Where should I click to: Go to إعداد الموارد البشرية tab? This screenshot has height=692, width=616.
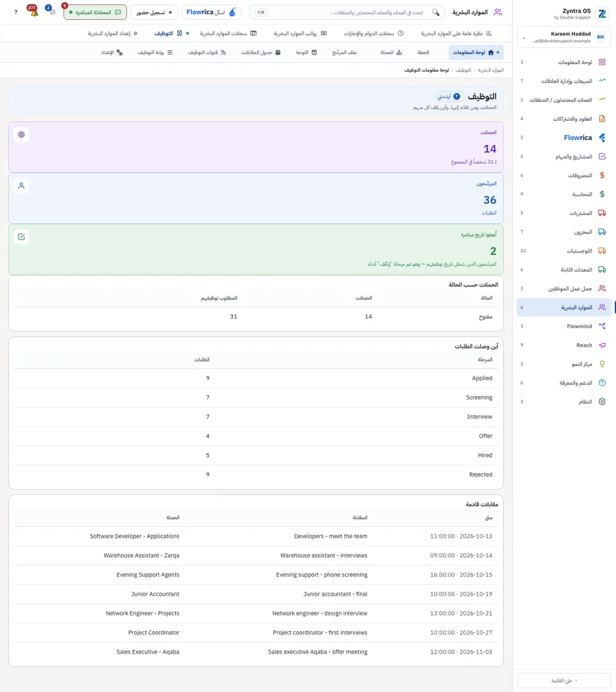(x=112, y=33)
